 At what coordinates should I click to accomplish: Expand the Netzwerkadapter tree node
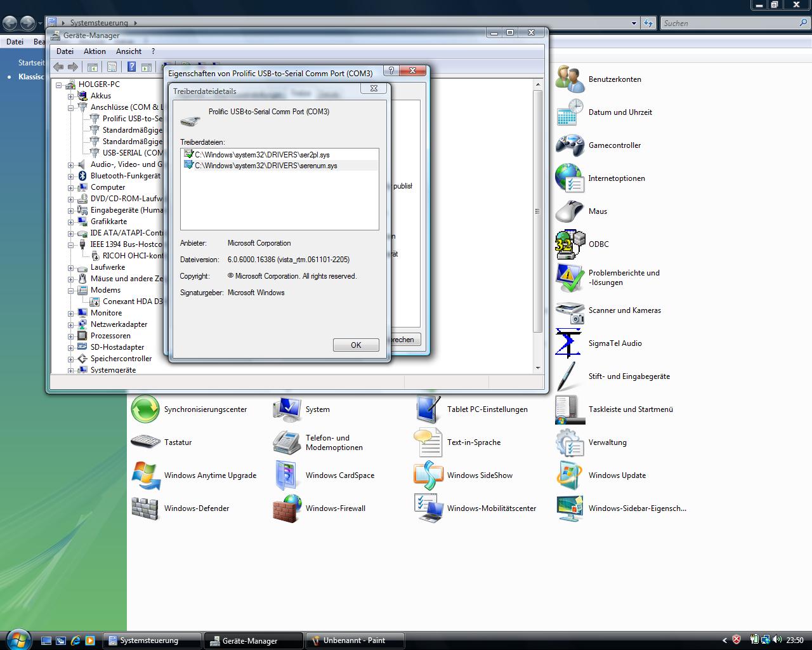coord(71,324)
